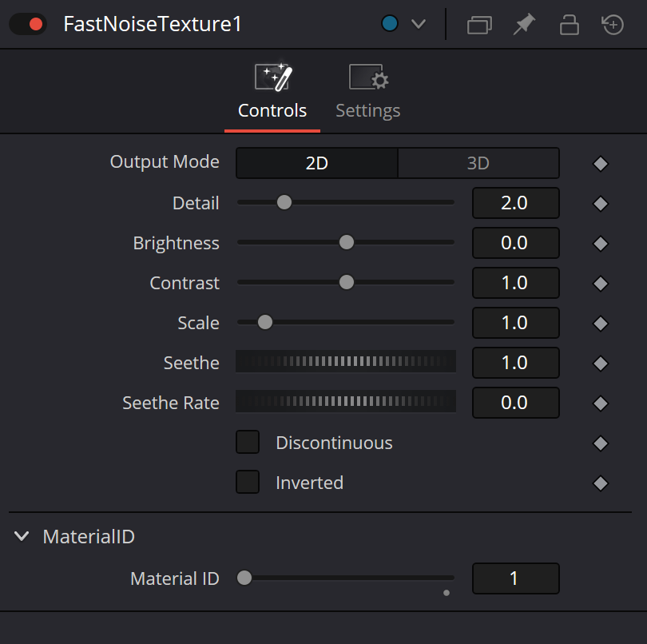
Task: Click the Output Mode keyframe diamond
Action: (601, 164)
